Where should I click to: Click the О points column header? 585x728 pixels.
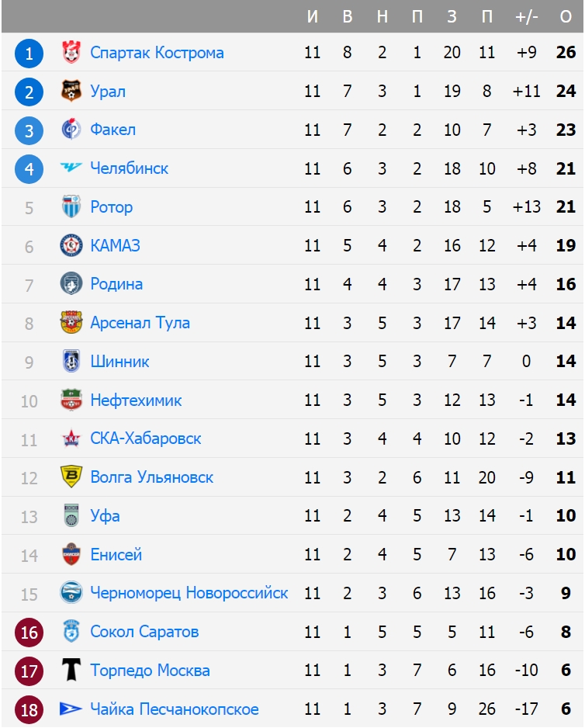(566, 17)
